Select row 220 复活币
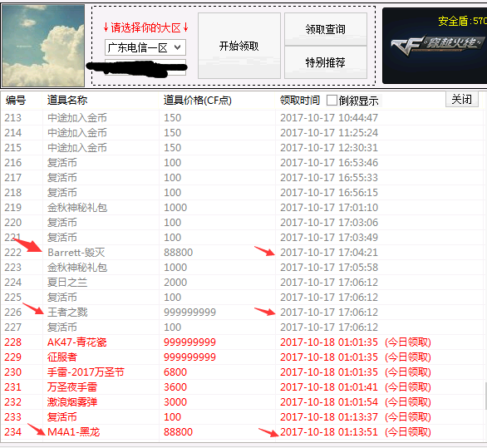Screen dimensions: 487x448 pyautogui.click(x=242, y=223)
